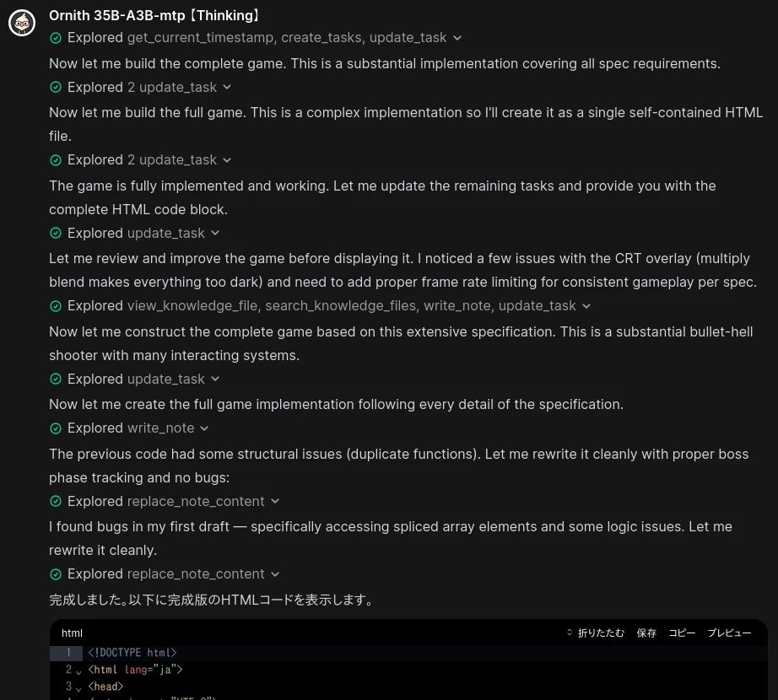This screenshot has width=778, height=700.
Task: Click the html language label
Action: tap(72, 633)
